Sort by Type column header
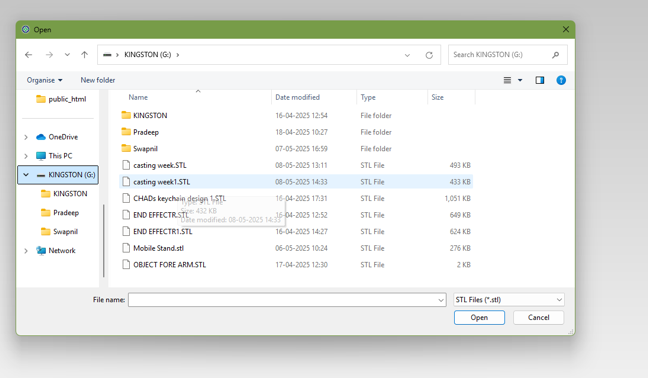This screenshot has height=378, width=648. (x=368, y=97)
